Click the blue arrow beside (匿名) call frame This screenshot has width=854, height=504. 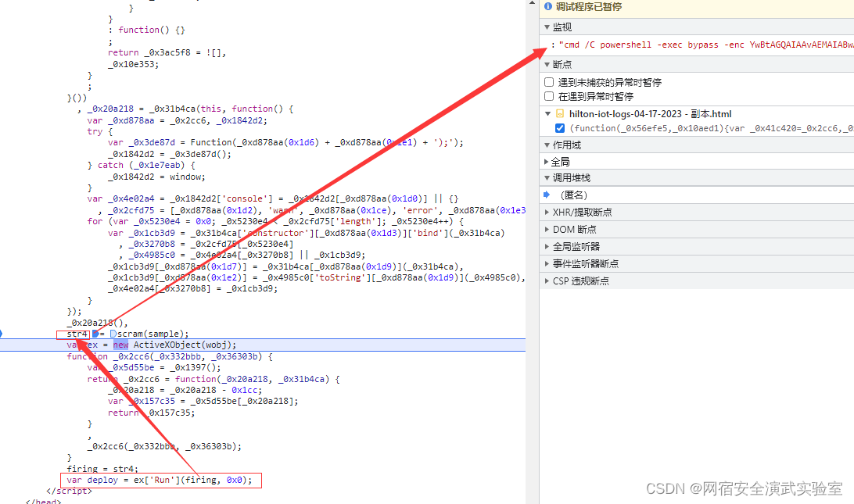(x=547, y=195)
